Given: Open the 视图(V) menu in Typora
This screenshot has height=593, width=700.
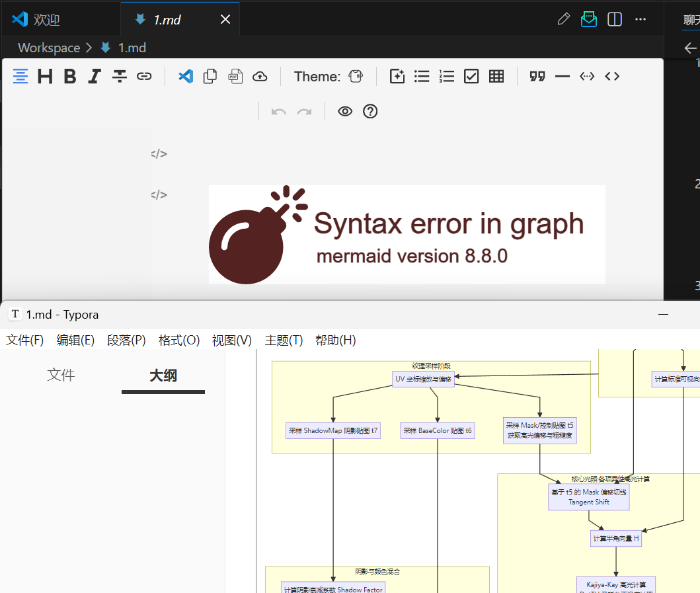Looking at the screenshot, I should point(232,340).
